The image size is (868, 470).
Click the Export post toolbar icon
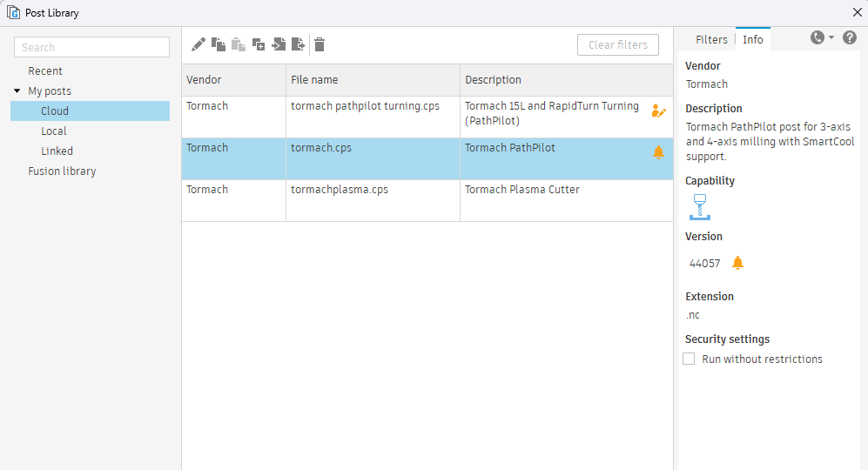pos(299,44)
